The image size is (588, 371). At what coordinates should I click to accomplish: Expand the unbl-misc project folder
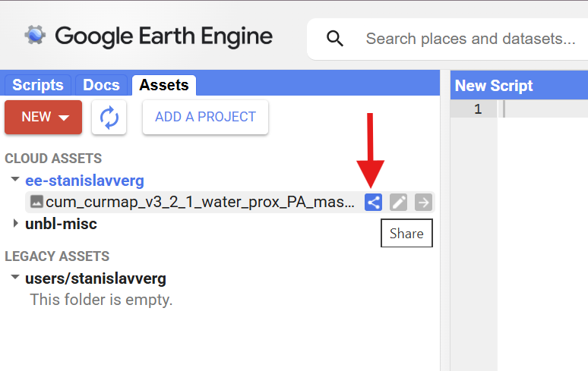(15, 224)
